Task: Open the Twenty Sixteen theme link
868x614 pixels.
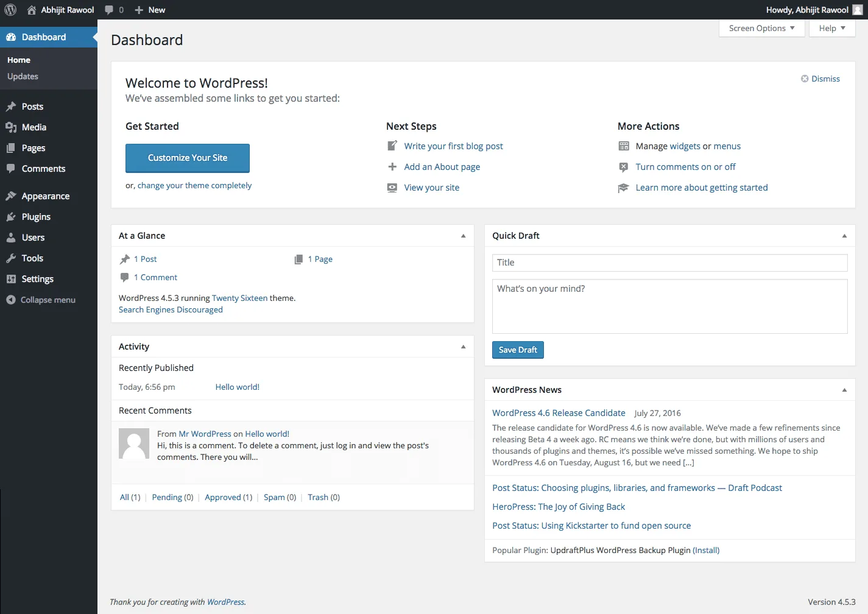Action: click(239, 298)
